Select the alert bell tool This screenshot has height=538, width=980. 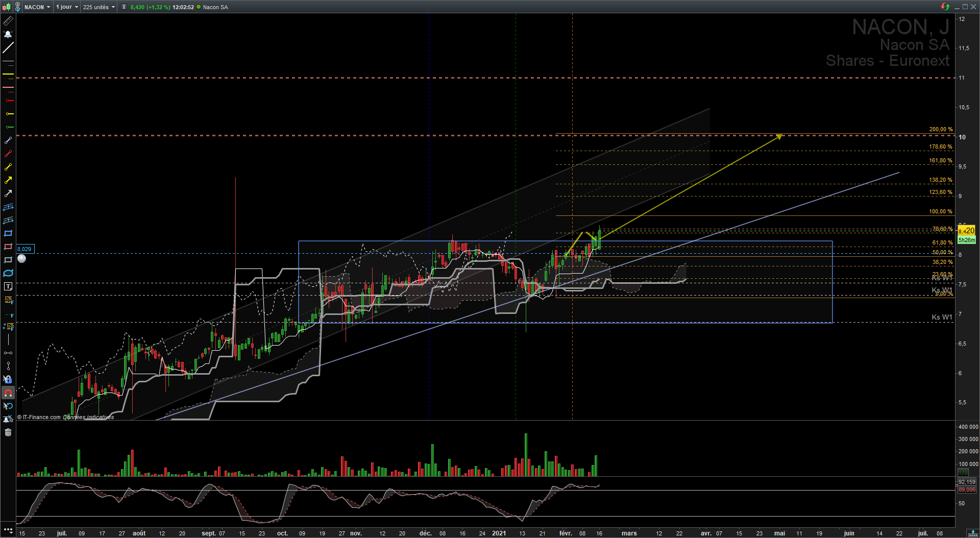8,35
